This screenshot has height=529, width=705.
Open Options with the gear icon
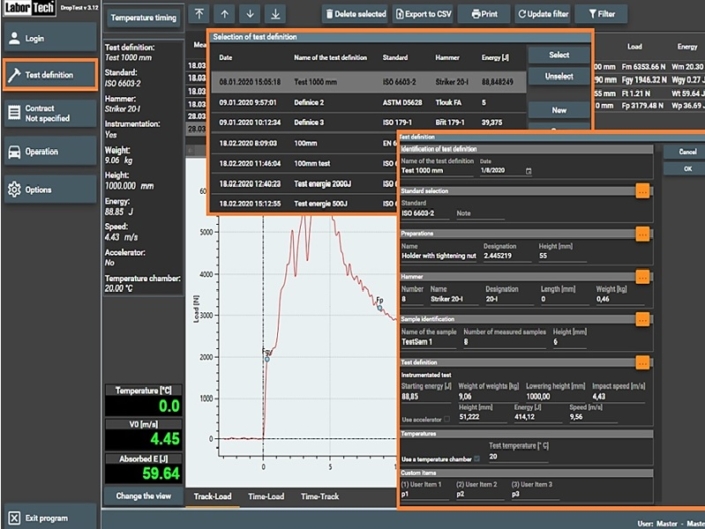(x=16, y=190)
